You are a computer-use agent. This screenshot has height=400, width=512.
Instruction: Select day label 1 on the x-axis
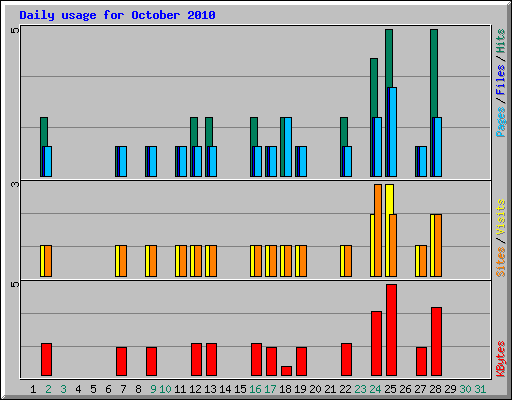(33, 389)
